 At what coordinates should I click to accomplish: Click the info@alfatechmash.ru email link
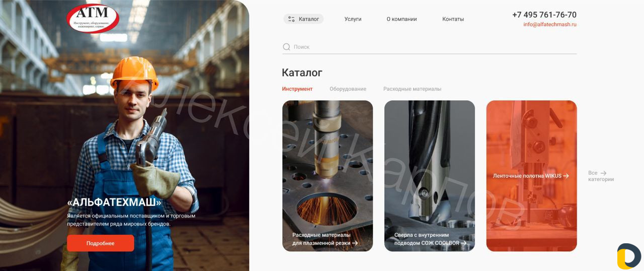pos(550,24)
